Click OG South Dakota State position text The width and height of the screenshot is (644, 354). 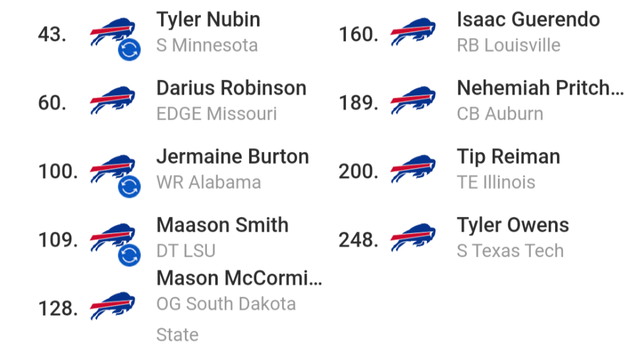coord(226,319)
